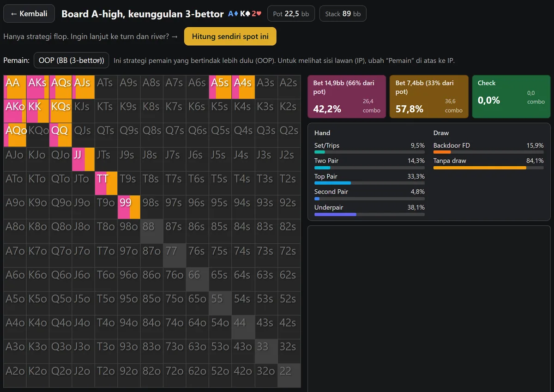Select the 44 hand cell
Image resolution: width=554 pixels, height=392 pixels.
[x=243, y=327]
